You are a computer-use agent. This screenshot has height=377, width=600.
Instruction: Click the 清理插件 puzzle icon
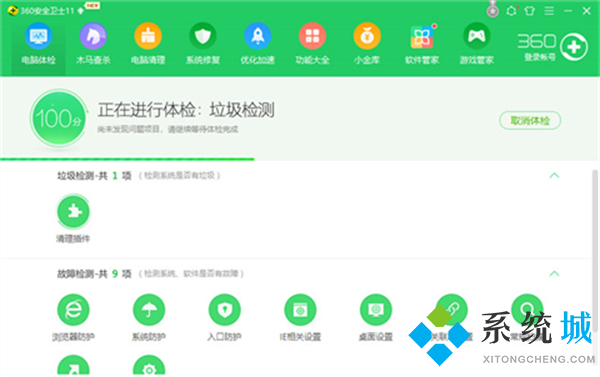pyautogui.click(x=73, y=211)
